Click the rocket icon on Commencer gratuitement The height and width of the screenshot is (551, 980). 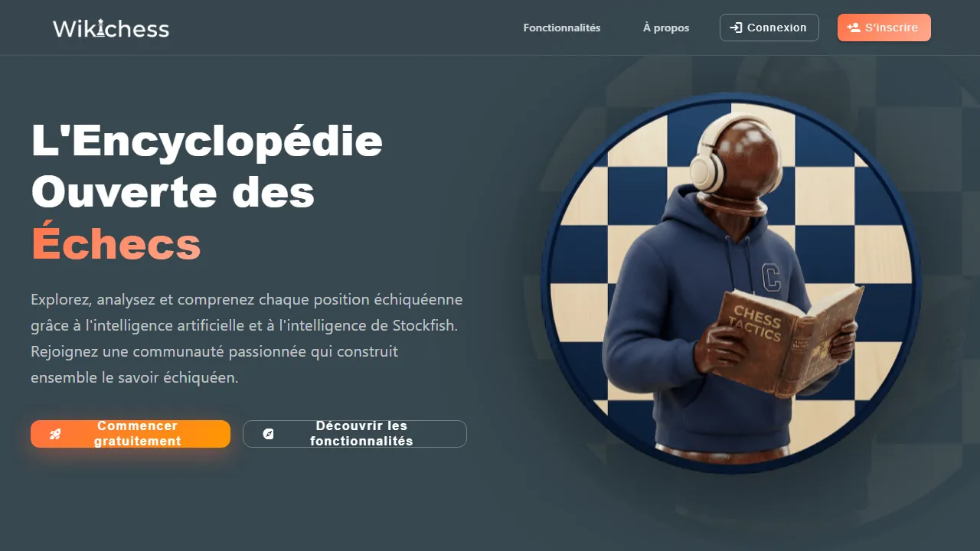tap(55, 434)
